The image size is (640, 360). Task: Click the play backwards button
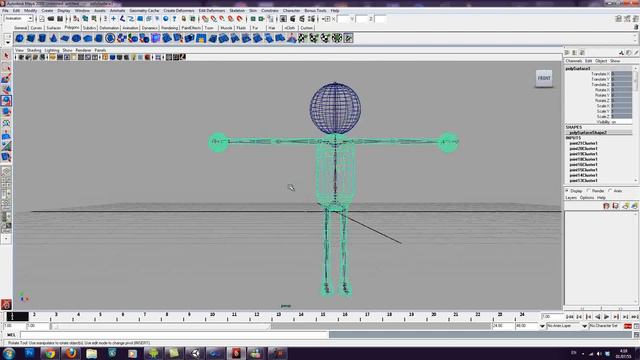(x=598, y=317)
